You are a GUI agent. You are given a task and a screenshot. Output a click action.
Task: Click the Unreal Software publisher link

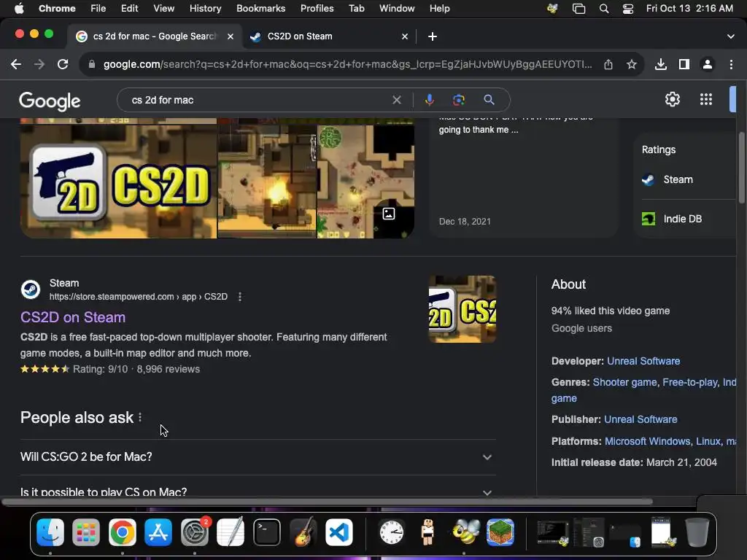pos(640,419)
